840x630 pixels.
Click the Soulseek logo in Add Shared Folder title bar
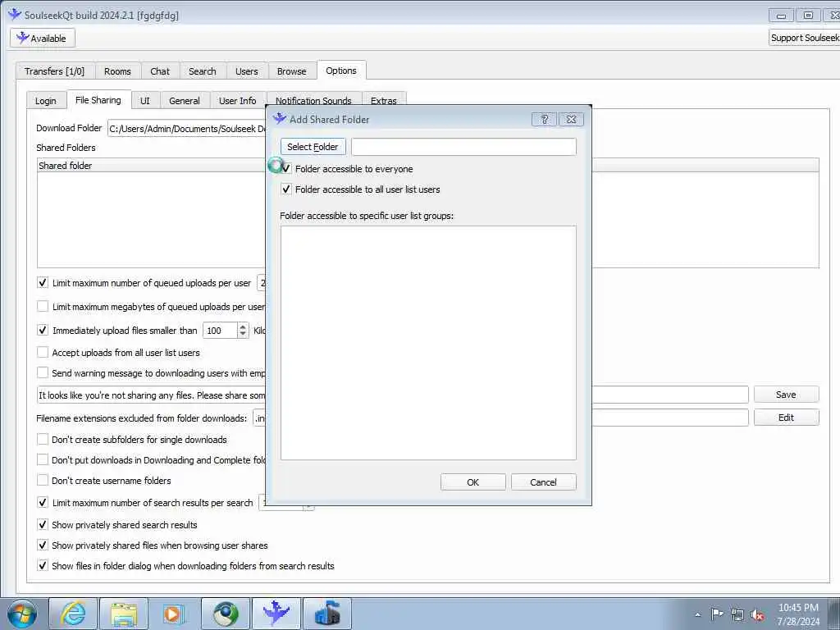pyautogui.click(x=280, y=118)
